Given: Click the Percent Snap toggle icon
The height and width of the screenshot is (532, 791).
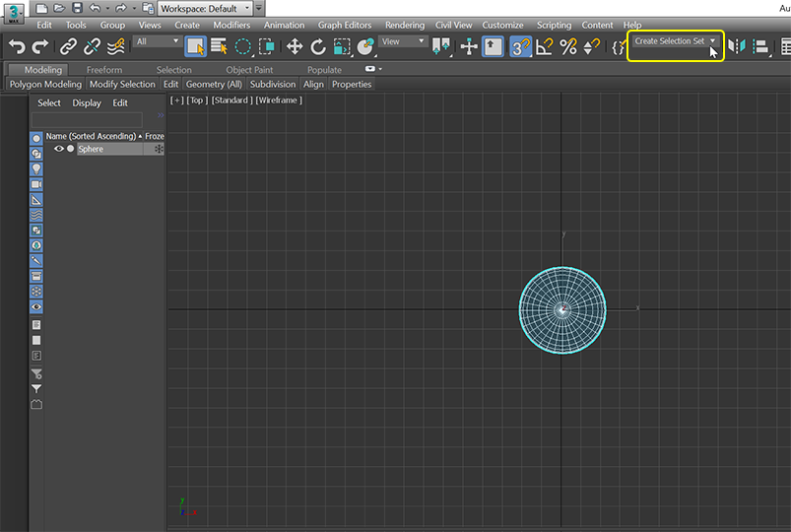Looking at the screenshot, I should point(568,46).
